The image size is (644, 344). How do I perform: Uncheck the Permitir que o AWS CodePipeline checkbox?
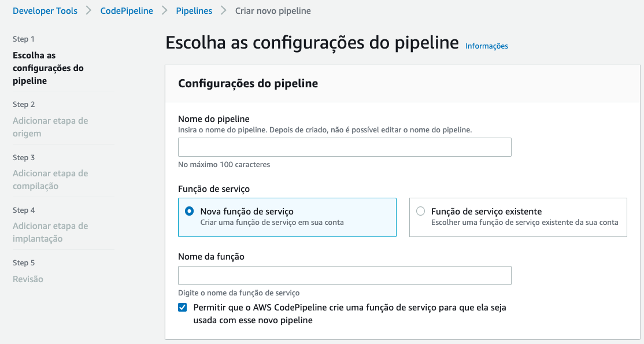pos(183,308)
